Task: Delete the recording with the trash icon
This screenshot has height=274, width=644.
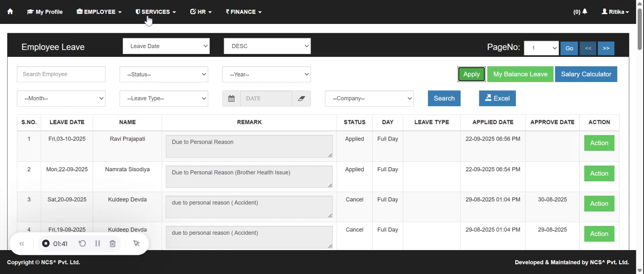Action: 113,243
